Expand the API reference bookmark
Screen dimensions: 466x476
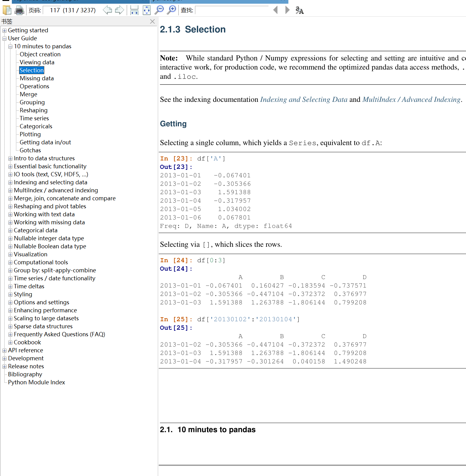pyautogui.click(x=4, y=350)
